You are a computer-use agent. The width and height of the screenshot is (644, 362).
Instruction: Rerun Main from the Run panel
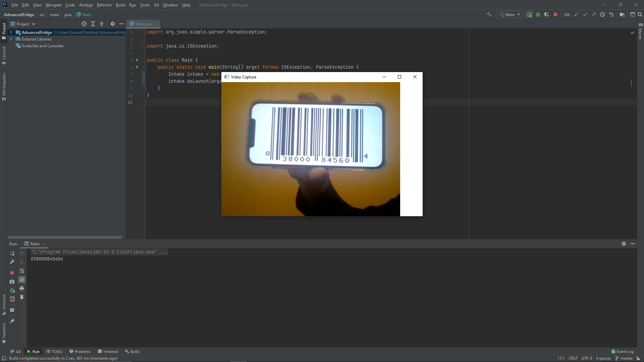pos(12,253)
